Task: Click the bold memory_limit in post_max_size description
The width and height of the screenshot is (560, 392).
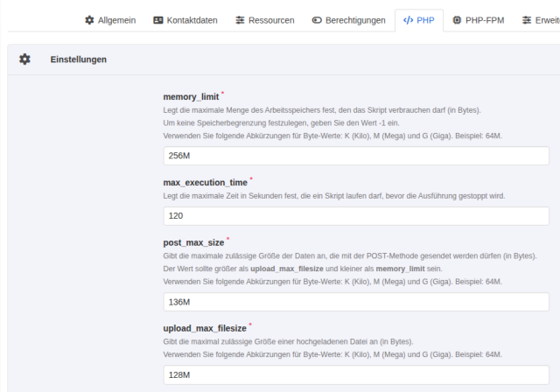Action: pos(401,269)
